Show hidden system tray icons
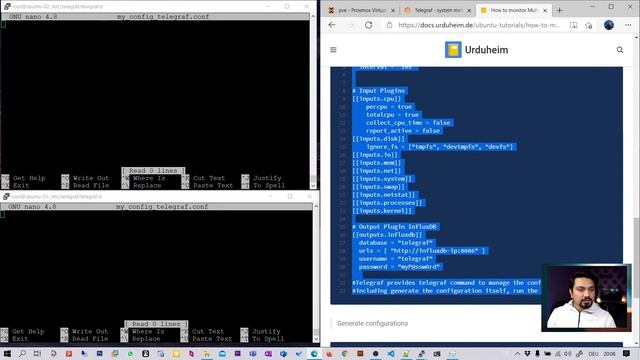The image size is (640, 360). (517, 354)
